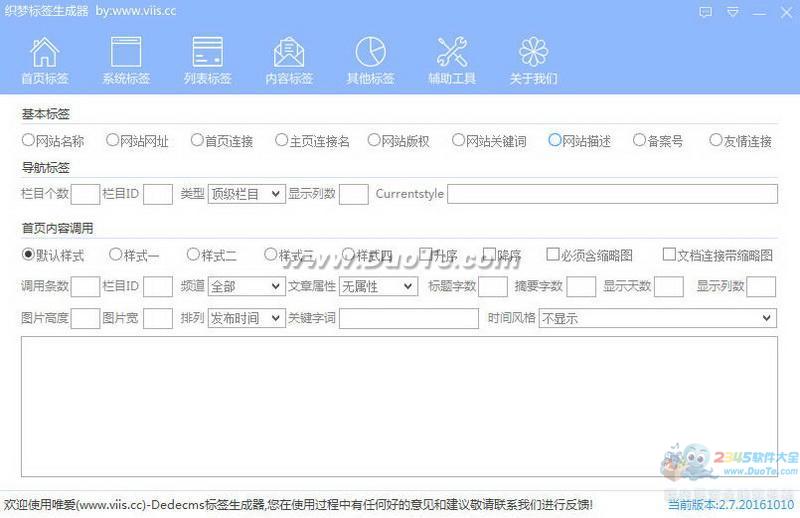Screen dimensions: 800x518
Task: Click the 显示天数 input field
Action: coord(669,286)
